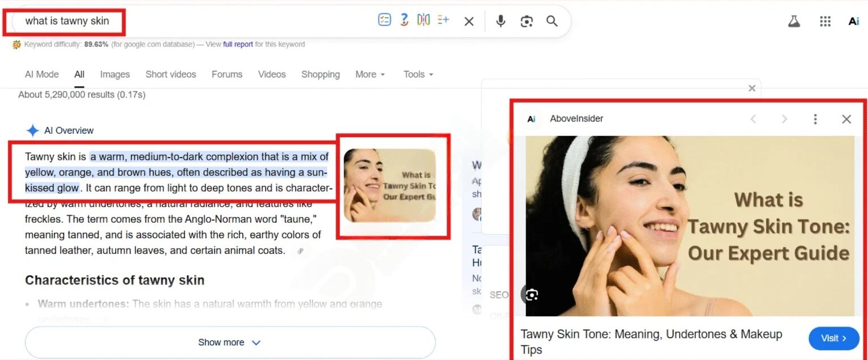Open Google Search Labs via the flask icon

(x=794, y=21)
